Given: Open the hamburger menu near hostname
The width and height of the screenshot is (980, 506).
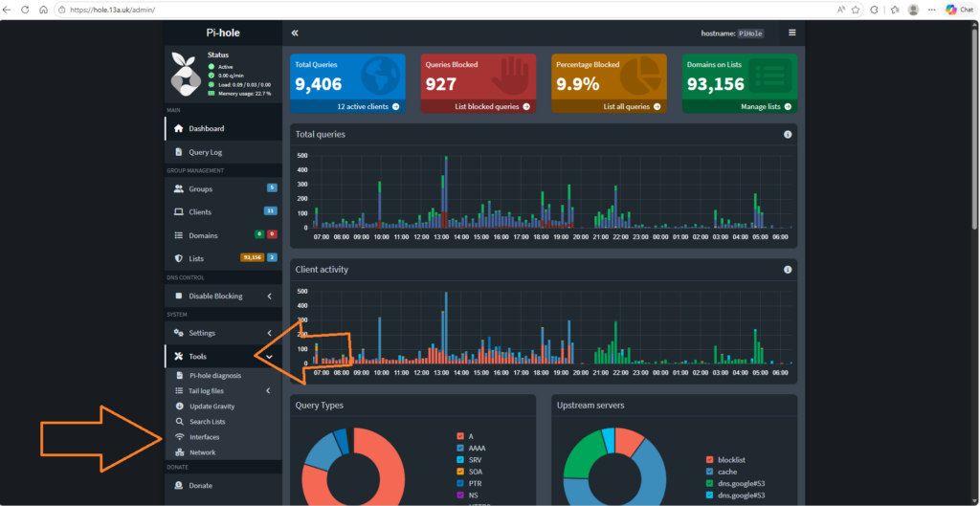Looking at the screenshot, I should [791, 33].
